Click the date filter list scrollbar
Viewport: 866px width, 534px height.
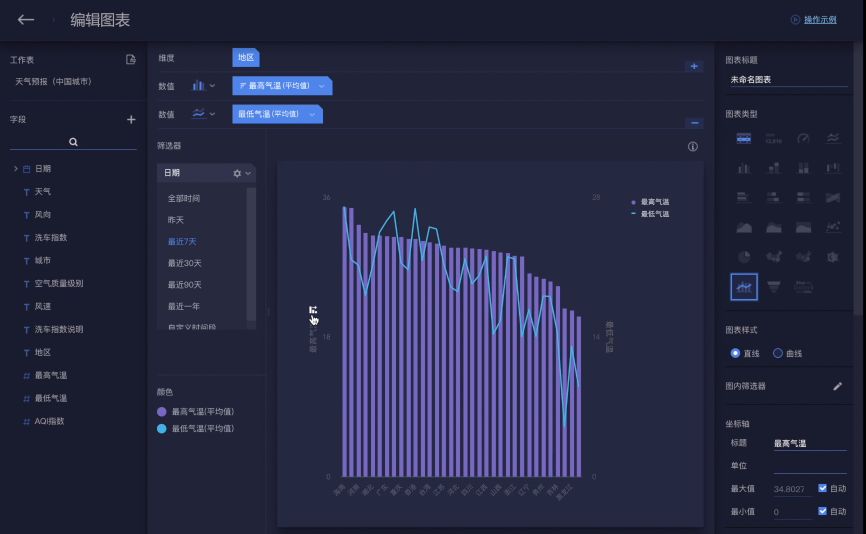click(x=251, y=254)
